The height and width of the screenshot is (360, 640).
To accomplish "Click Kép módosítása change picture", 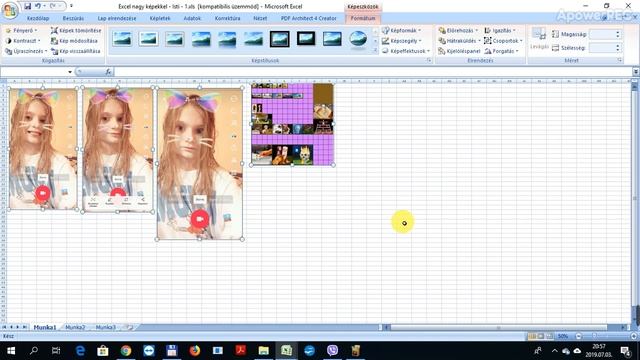I will click(x=74, y=41).
